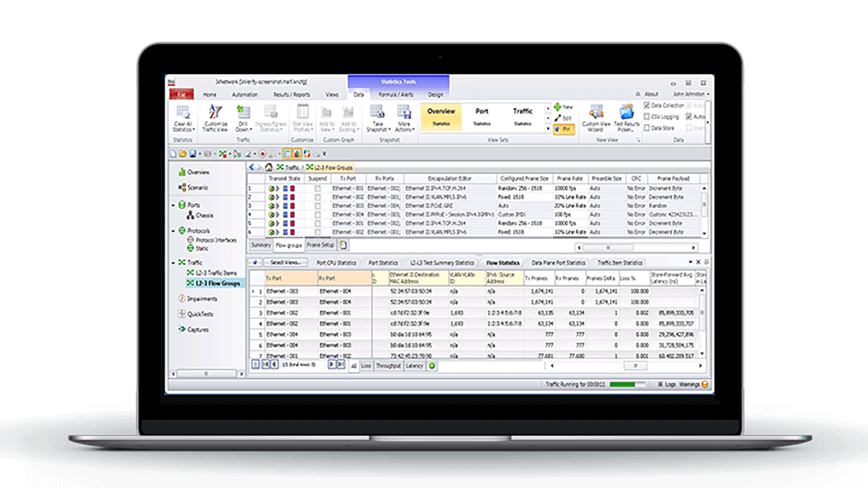
Task: Click the Pin view set button
Action: pos(564,130)
